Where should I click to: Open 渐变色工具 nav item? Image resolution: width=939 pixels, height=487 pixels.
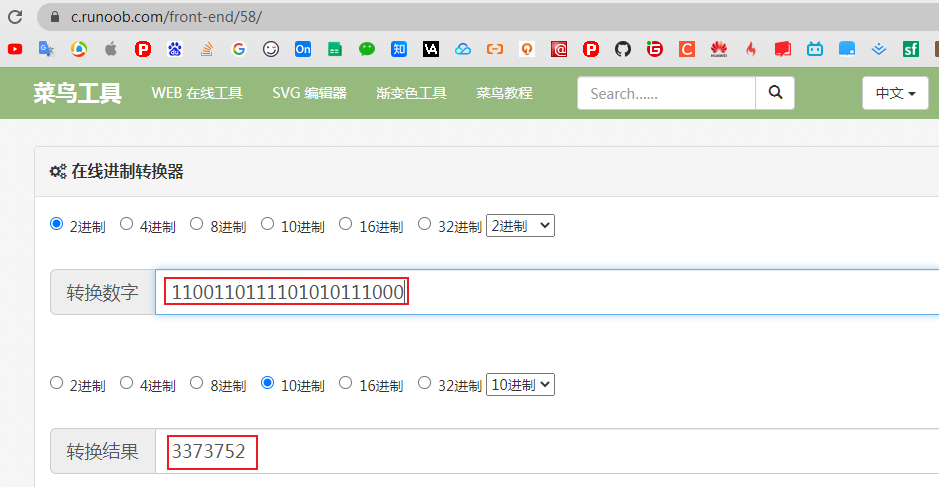point(411,93)
